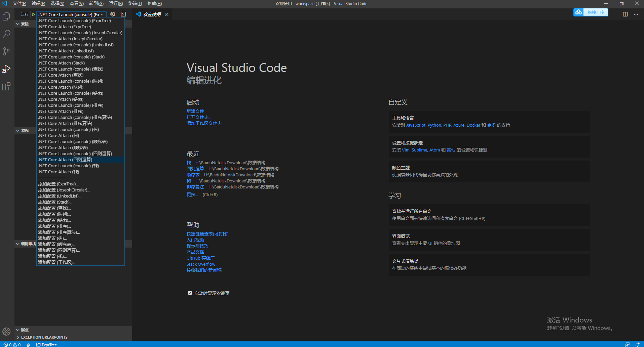Open the debug console icon
Image resolution: width=644 pixels, height=347 pixels.
pos(123,14)
